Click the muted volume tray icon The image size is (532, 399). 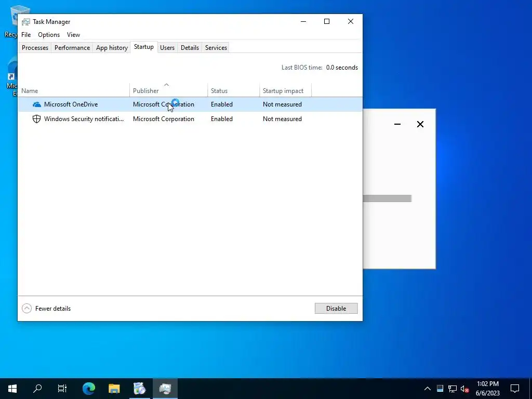coord(464,389)
